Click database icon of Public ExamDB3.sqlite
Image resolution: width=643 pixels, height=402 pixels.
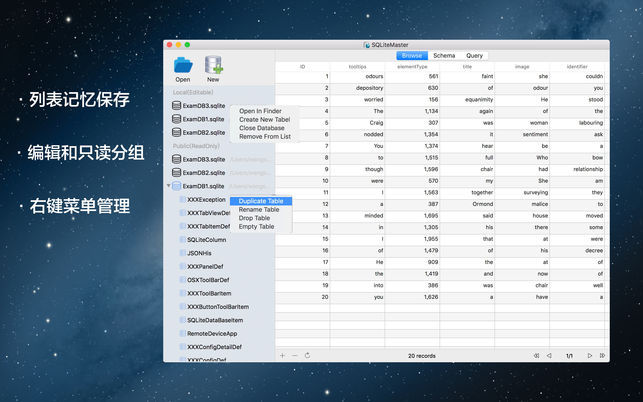(x=176, y=159)
